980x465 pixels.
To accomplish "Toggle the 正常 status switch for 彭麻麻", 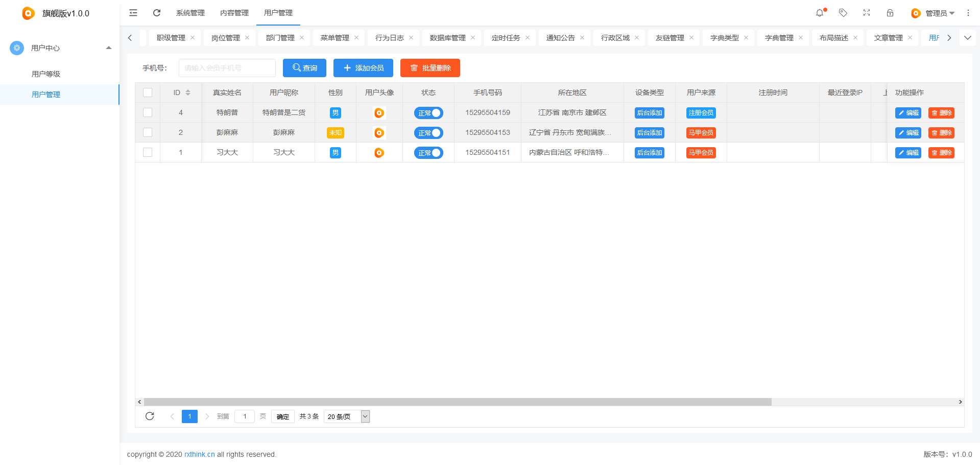I will [428, 133].
